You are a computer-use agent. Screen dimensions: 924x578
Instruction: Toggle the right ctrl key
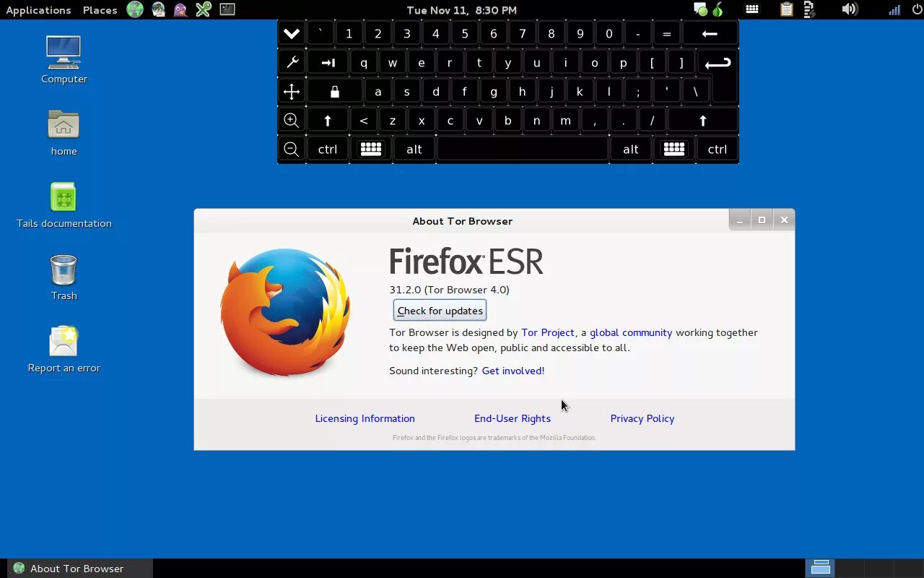717,149
